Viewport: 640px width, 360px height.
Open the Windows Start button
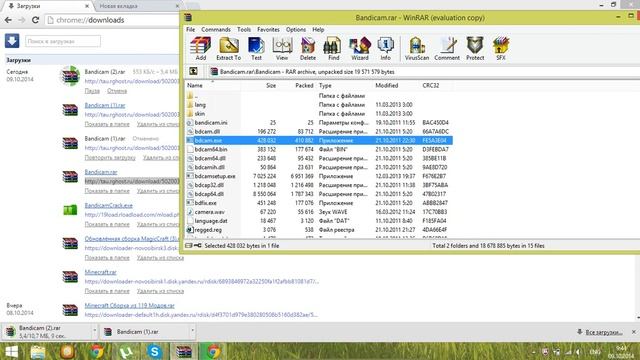pyautogui.click(x=11, y=351)
